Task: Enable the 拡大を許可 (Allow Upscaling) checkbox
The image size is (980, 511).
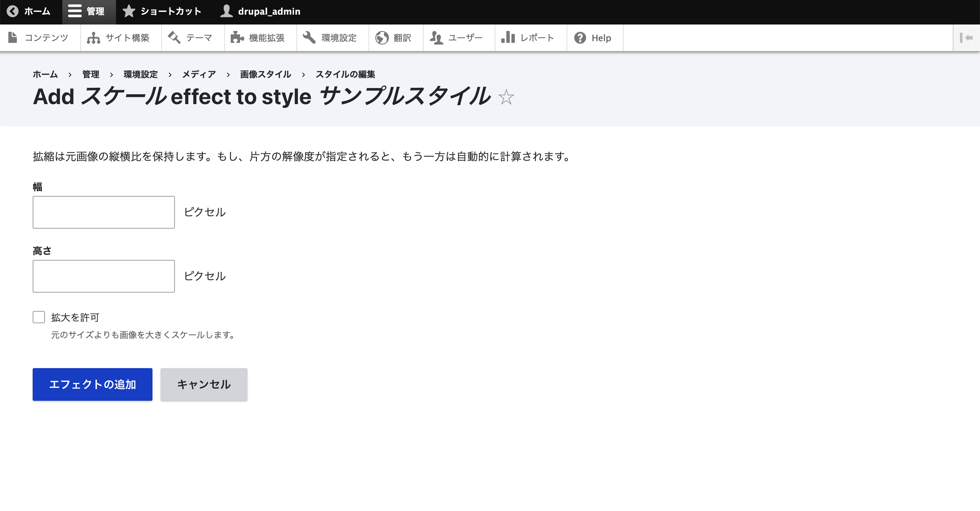Action: pos(39,317)
